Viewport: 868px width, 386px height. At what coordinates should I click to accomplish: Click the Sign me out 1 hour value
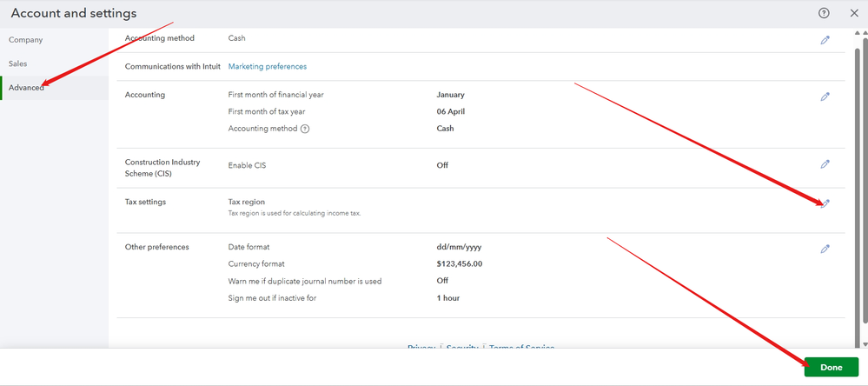coord(448,298)
